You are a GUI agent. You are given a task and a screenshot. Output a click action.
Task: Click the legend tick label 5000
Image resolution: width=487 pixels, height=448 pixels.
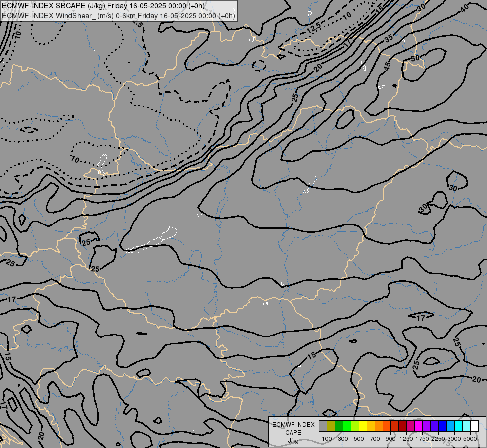[x=470, y=439]
